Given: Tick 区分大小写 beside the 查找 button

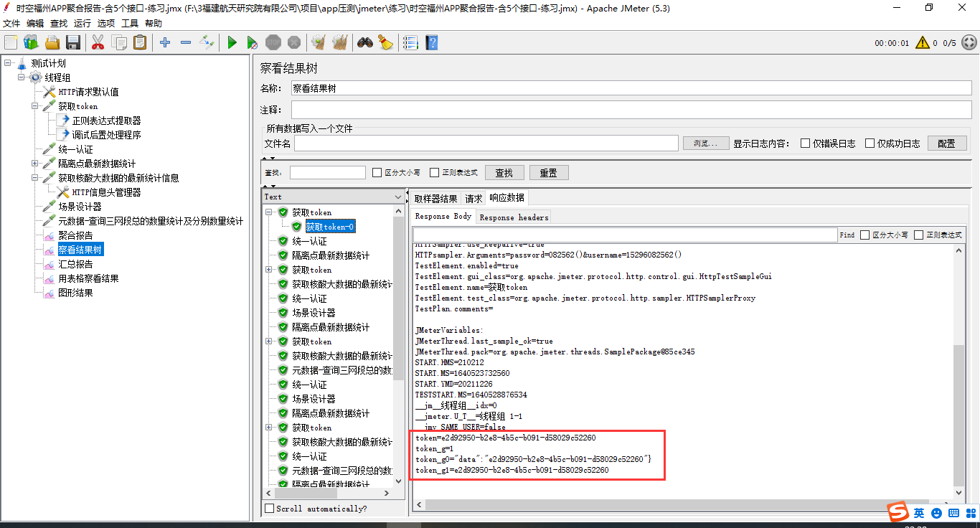Looking at the screenshot, I should click(x=377, y=172).
